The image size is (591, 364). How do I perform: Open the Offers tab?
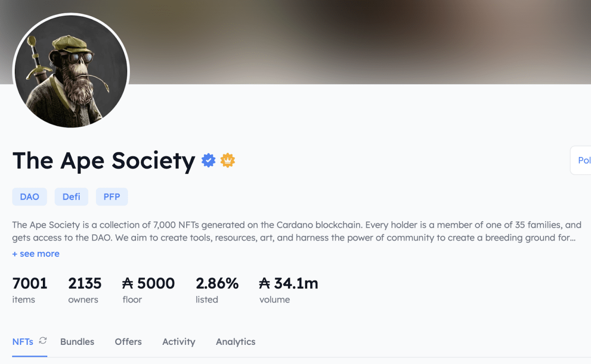(128, 341)
